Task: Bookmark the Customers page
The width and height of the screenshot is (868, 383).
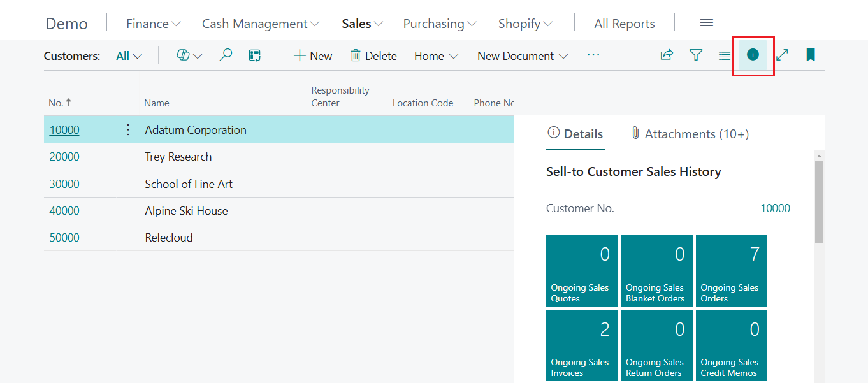Action: point(810,55)
